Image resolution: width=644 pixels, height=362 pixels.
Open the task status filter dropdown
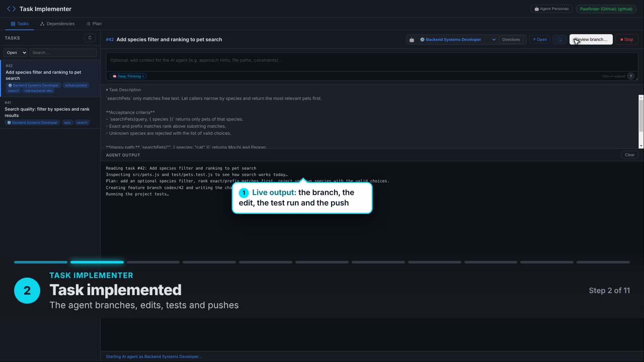(16, 53)
